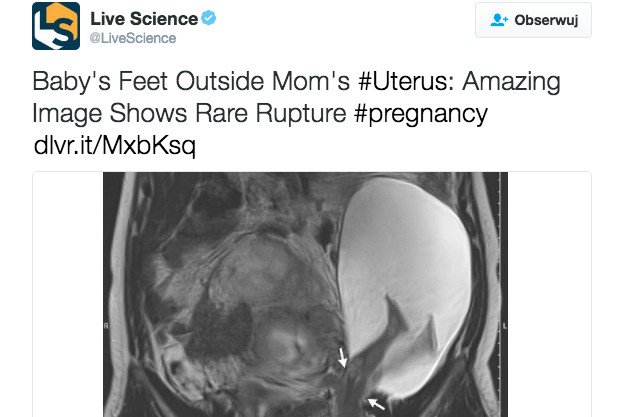Image resolution: width=625 pixels, height=417 pixels.
Task: Click the phrase "Image Shows Rare Rupture"
Action: 190,113
